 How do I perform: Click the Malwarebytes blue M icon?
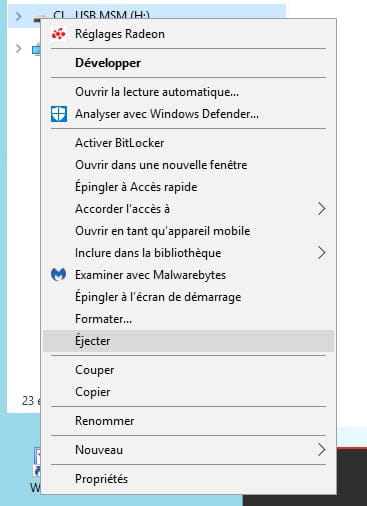pyautogui.click(x=59, y=275)
